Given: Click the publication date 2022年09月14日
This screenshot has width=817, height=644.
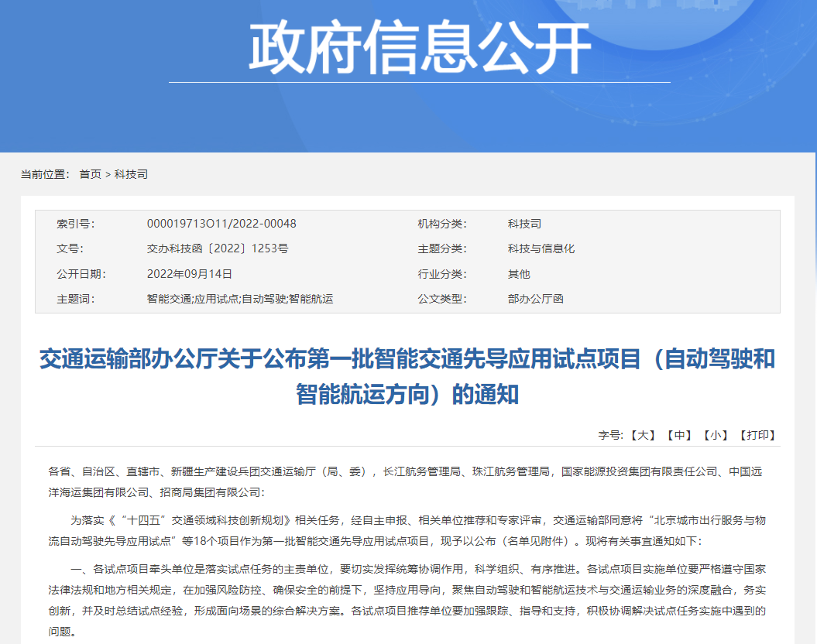Looking at the screenshot, I should 190,273.
